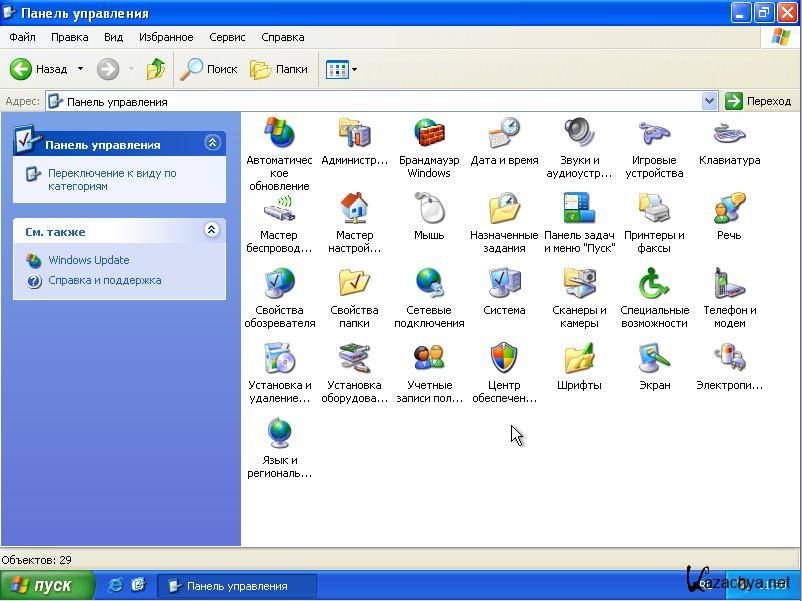The image size is (802, 601).
Task: Click the Up folder toolbar button
Action: (156, 69)
